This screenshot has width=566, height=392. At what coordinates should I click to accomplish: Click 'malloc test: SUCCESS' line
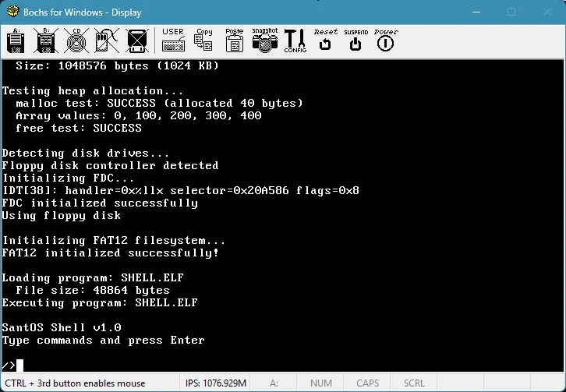click(x=159, y=103)
